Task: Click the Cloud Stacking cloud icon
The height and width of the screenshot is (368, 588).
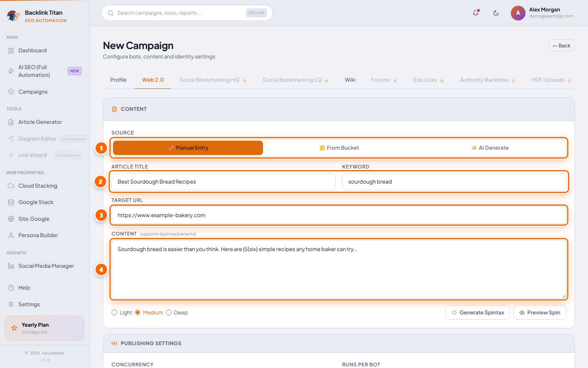Action: (x=11, y=186)
